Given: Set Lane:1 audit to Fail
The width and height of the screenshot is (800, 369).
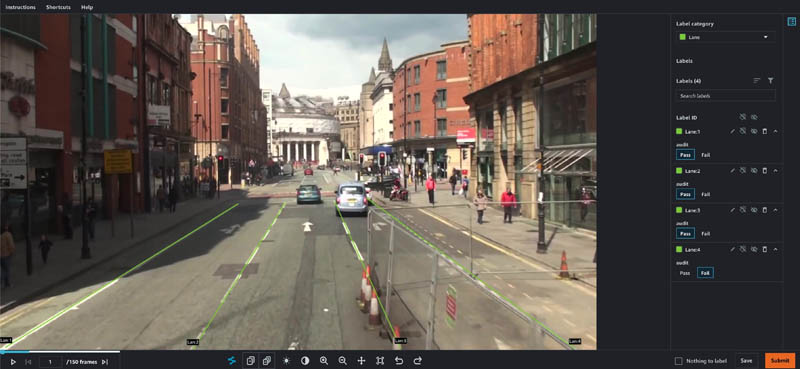Looking at the screenshot, I should click(706, 155).
